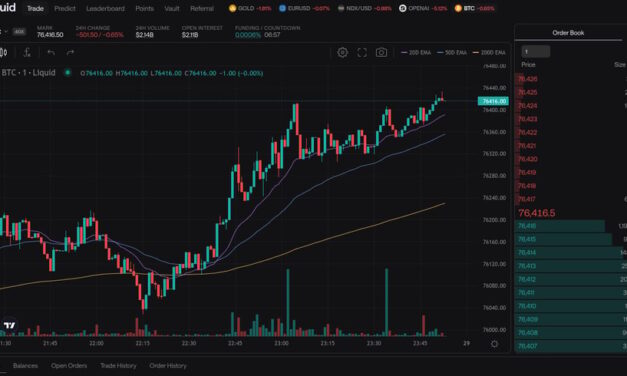
Task: Click the Mark price value 76,416.50
Action: coord(50,35)
